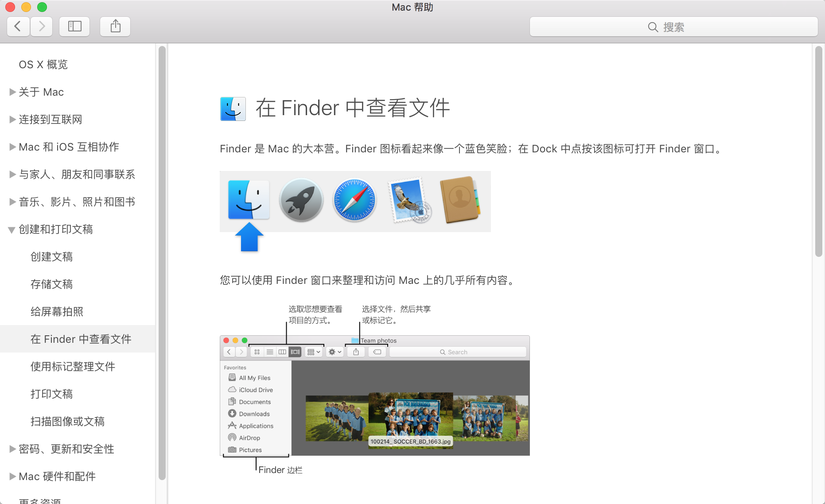Go forward with the right chevron button
825x504 pixels.
click(x=42, y=27)
